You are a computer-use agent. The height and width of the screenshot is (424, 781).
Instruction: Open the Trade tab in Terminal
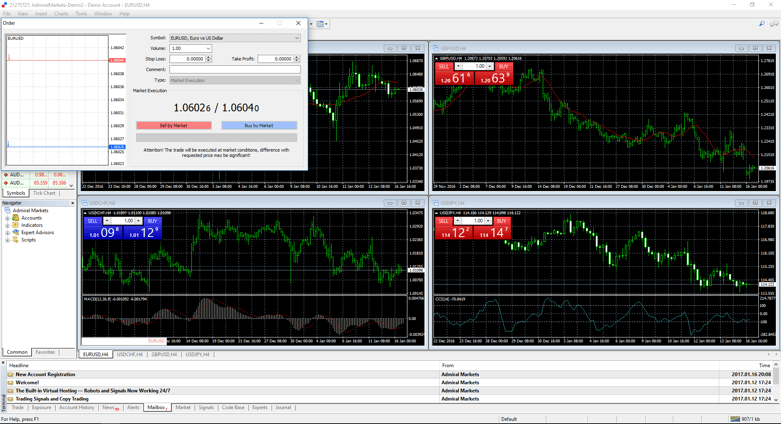[17, 408]
